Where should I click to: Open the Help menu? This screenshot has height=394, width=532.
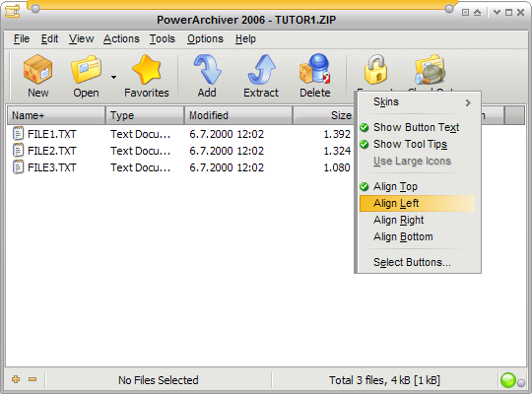coord(245,38)
